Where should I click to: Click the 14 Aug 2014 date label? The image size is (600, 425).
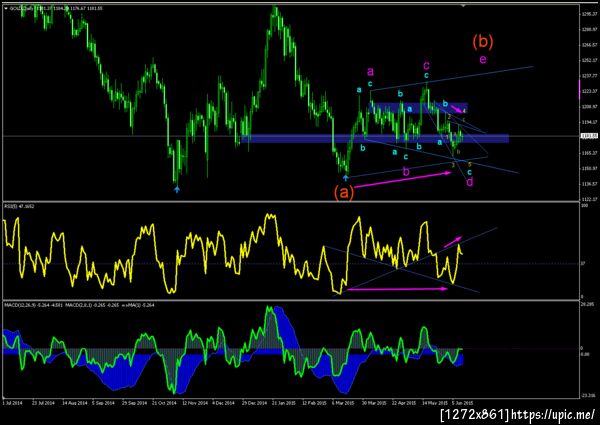point(73,403)
